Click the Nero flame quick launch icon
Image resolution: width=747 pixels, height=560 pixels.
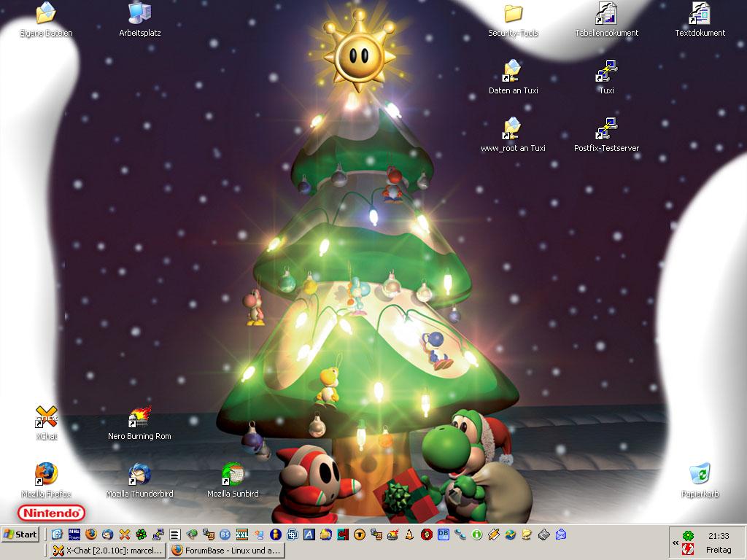pos(392,534)
